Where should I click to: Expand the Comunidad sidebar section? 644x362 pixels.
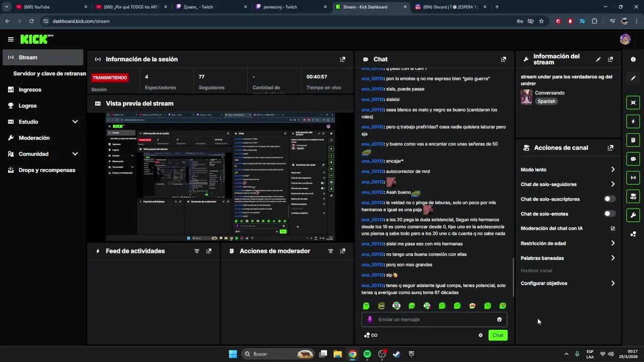(x=75, y=154)
